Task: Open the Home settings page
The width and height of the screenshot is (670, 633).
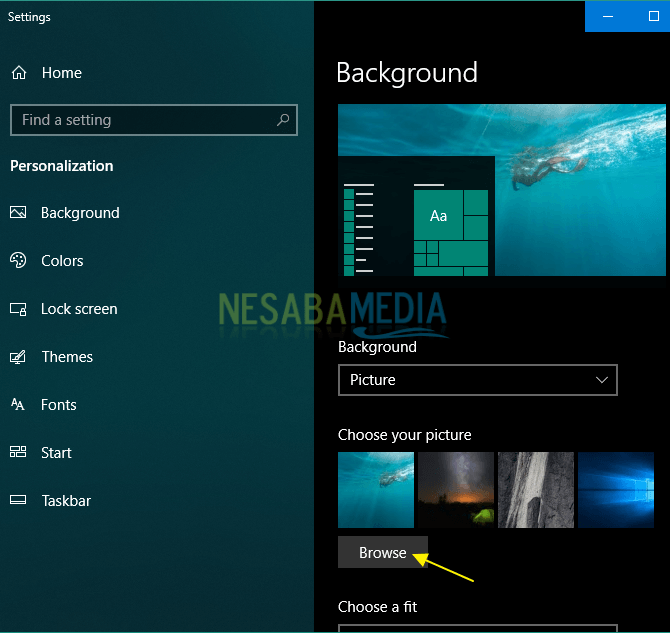Action: coord(62,73)
